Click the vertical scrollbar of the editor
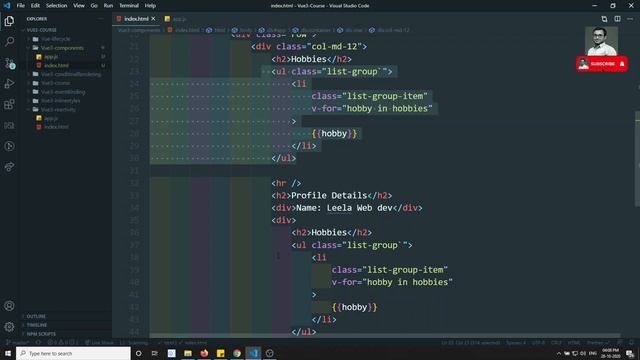Viewport: 640px width, 360px height. click(637, 159)
